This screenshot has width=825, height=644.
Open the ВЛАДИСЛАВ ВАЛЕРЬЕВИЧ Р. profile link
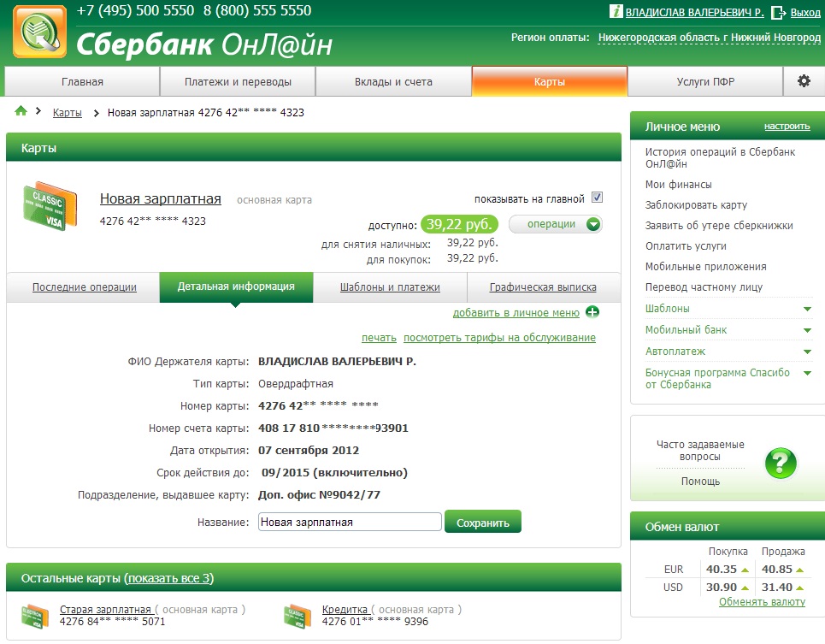(x=694, y=13)
